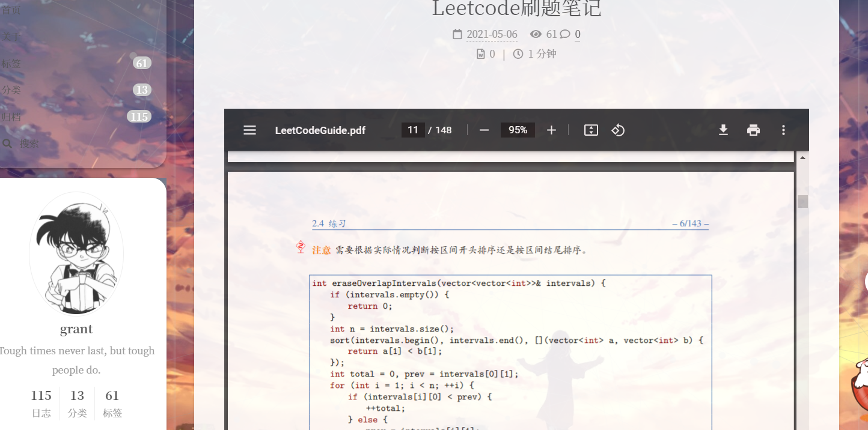Open the 2021-05-06 post date link

492,34
